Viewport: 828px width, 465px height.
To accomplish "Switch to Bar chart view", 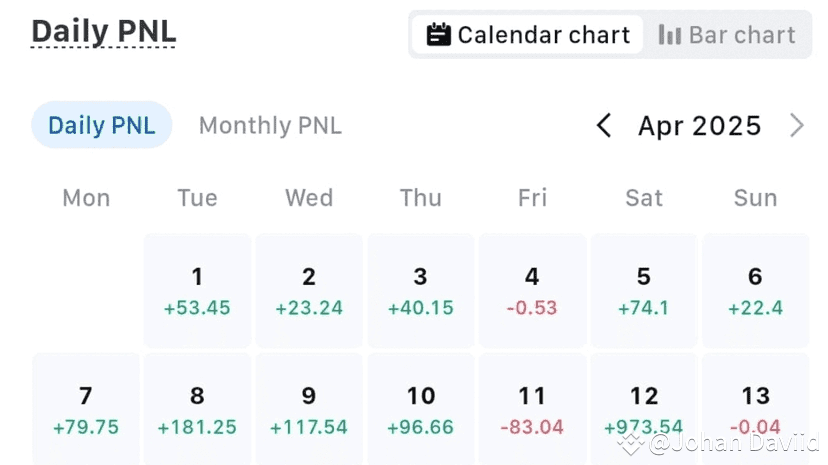I will click(727, 35).
